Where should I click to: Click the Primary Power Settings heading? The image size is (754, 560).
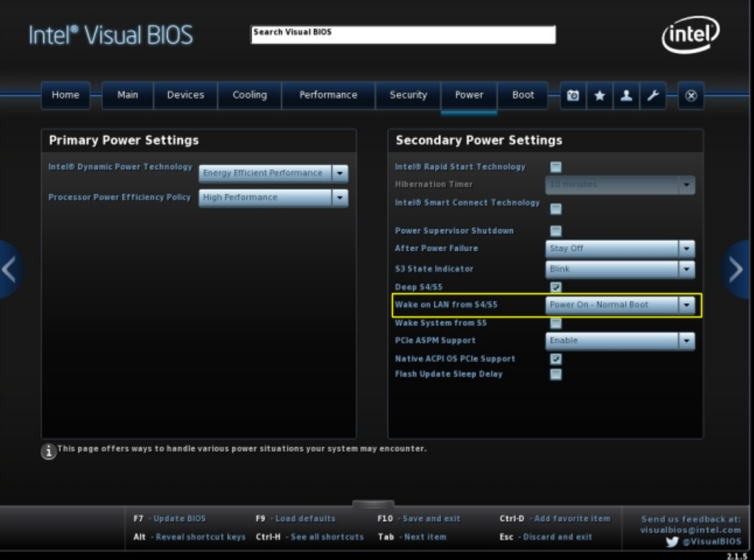tap(124, 141)
